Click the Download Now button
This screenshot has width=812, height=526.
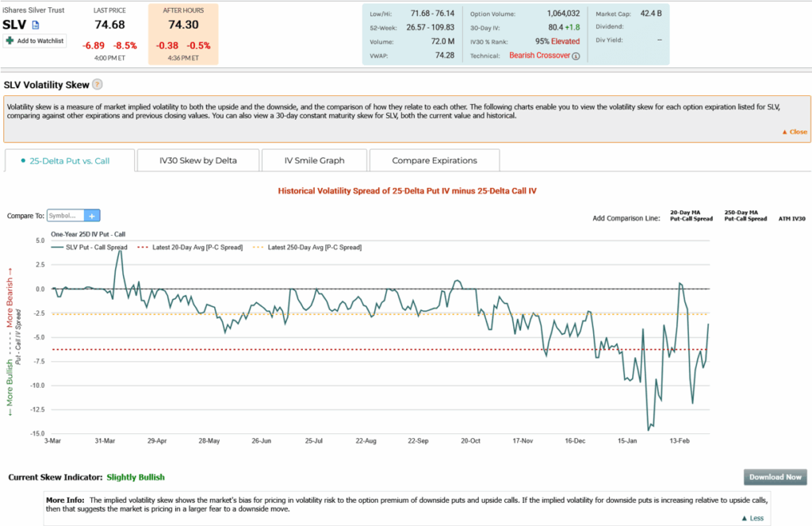click(775, 477)
